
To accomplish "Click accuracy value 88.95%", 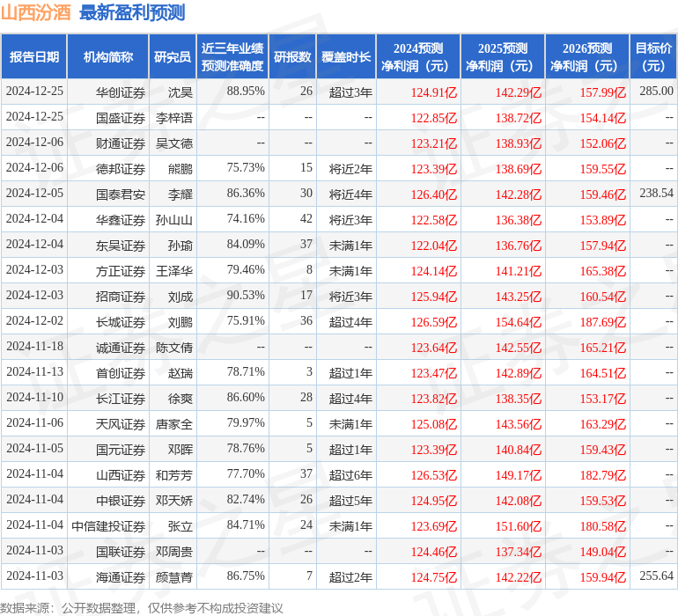I will pyautogui.click(x=246, y=91).
